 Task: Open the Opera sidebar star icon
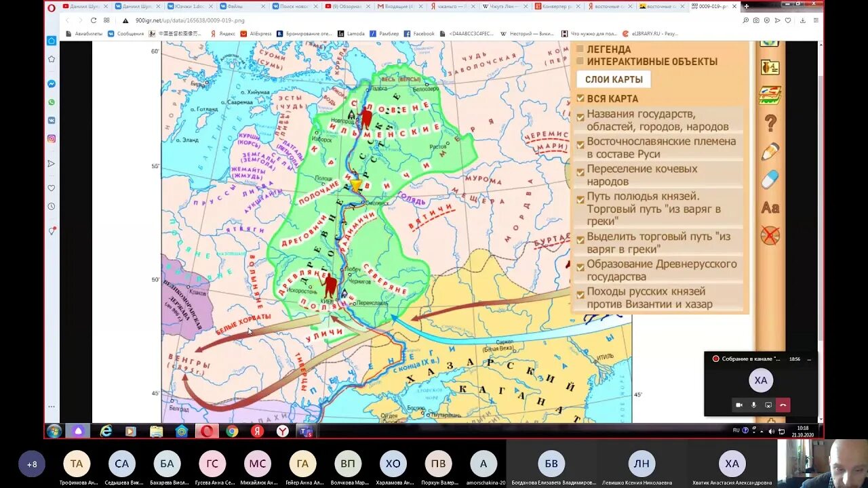coord(52,59)
